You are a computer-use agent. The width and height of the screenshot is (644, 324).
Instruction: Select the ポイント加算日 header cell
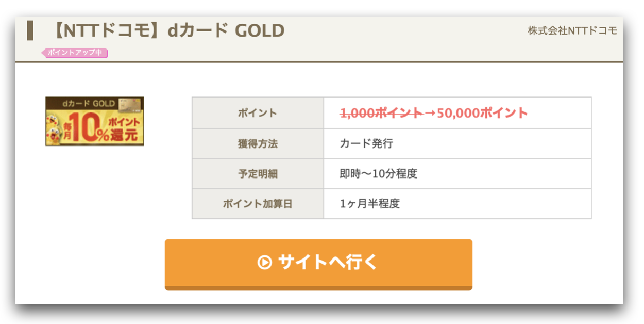coord(258,204)
